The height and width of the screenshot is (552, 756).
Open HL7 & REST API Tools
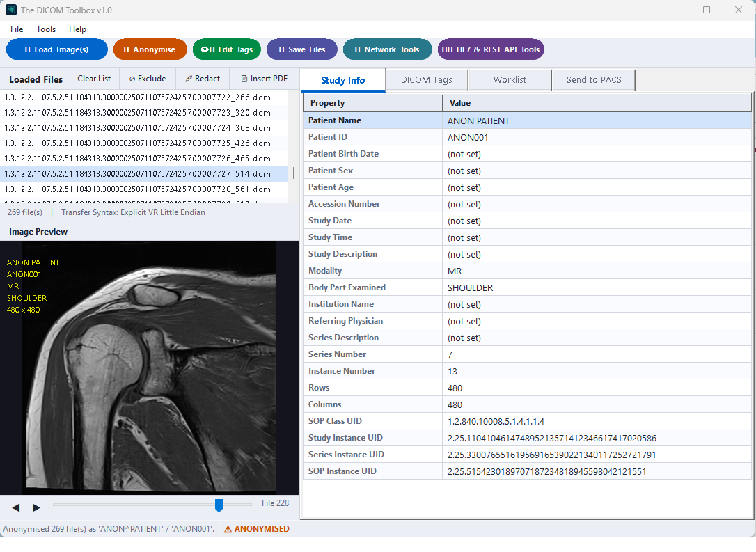pos(491,49)
